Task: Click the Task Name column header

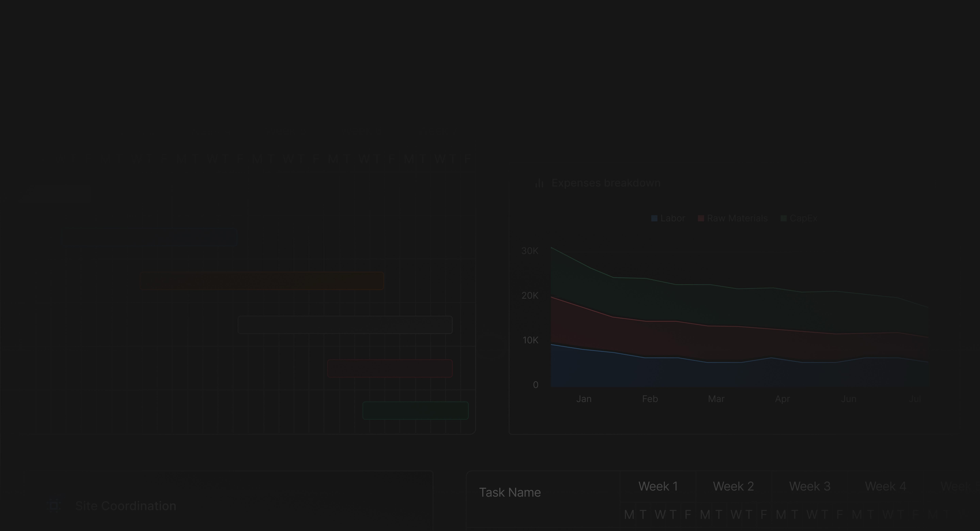Action: tap(509, 493)
